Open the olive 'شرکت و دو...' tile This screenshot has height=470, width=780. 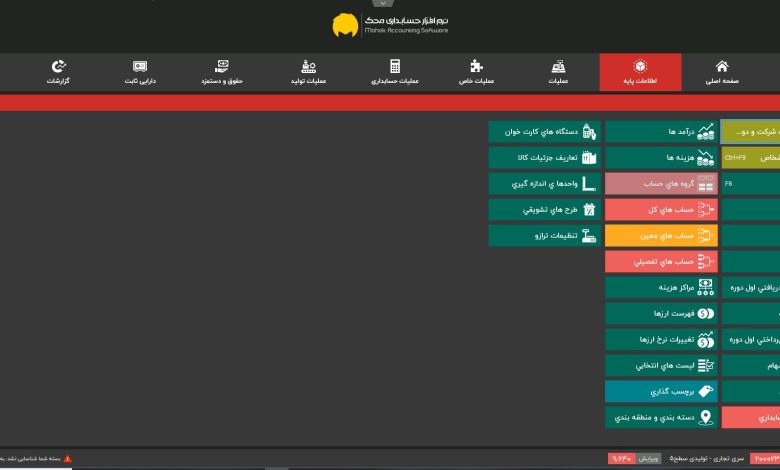tap(751, 132)
